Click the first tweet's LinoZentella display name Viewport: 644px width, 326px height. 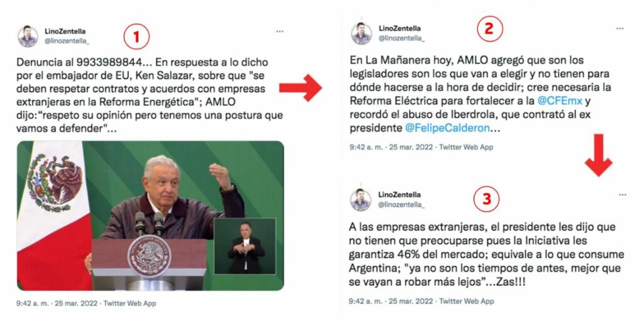[65, 31]
